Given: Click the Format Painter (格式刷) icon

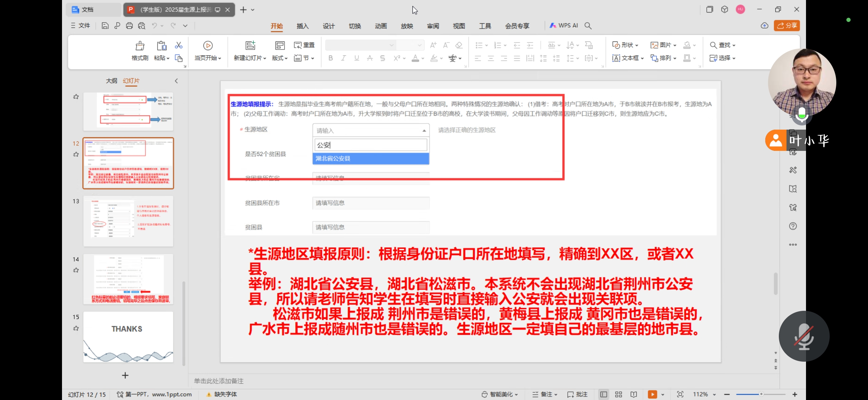Looking at the screenshot, I should point(140,46).
